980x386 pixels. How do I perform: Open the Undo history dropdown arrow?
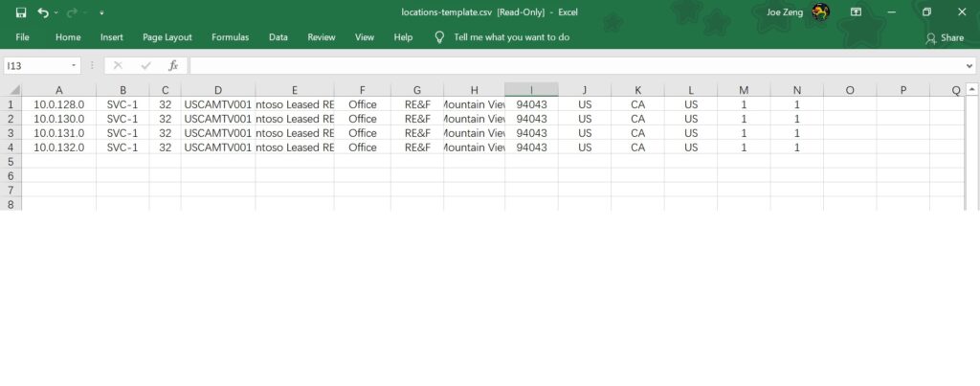tap(56, 13)
